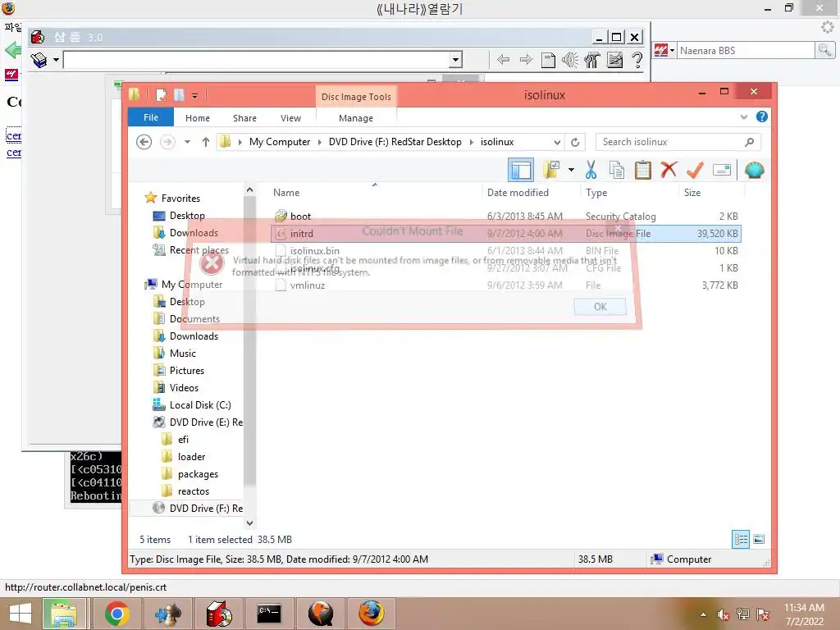Open Google Chrome from the taskbar
840x630 pixels.
point(116,614)
